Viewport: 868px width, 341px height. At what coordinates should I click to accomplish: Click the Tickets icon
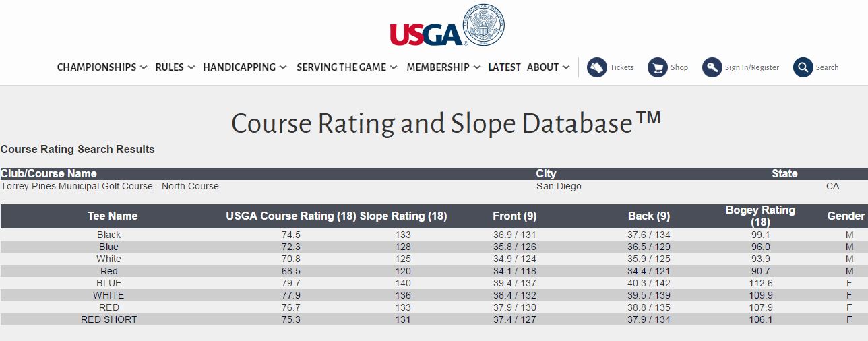(596, 67)
